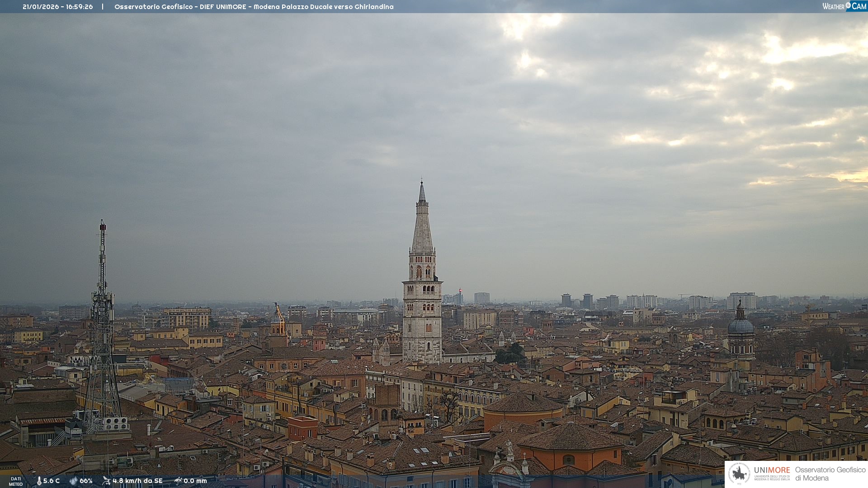This screenshot has width=868, height=488.
Task: Click the 5.6 C temperature reading
Action: [52, 481]
